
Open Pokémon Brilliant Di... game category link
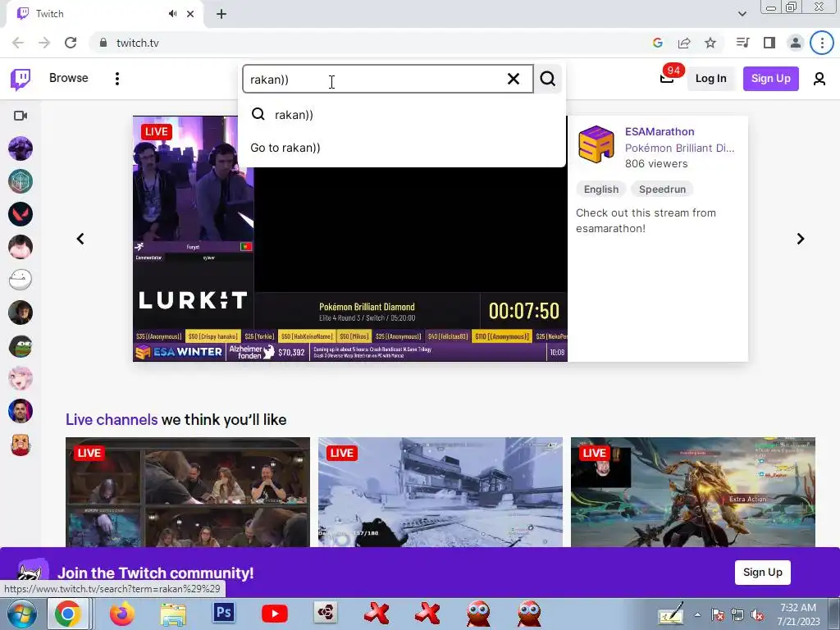[x=679, y=148]
